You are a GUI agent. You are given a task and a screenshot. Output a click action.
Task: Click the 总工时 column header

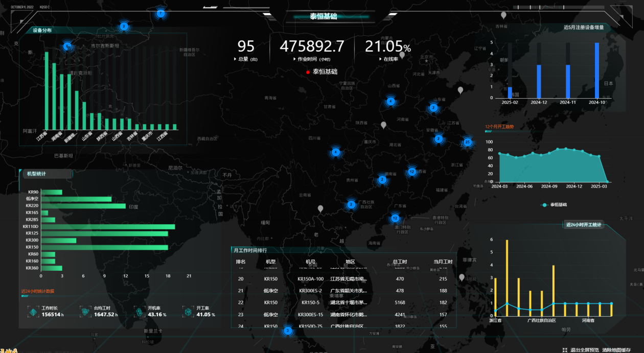[x=400, y=262]
